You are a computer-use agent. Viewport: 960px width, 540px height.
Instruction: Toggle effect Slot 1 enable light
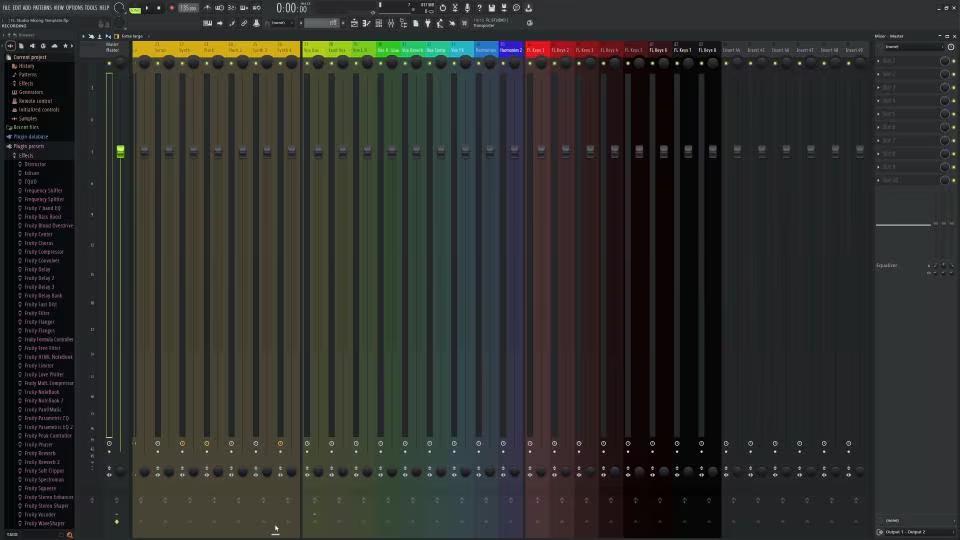tap(954, 61)
